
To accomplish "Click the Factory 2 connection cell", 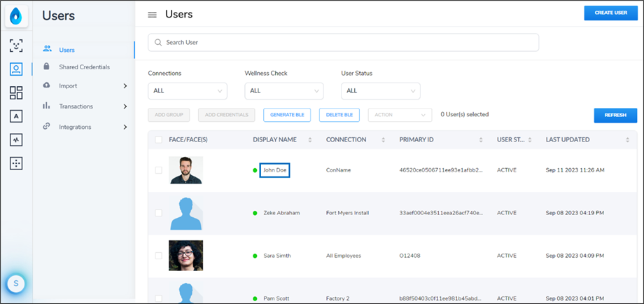I will click(337, 298).
